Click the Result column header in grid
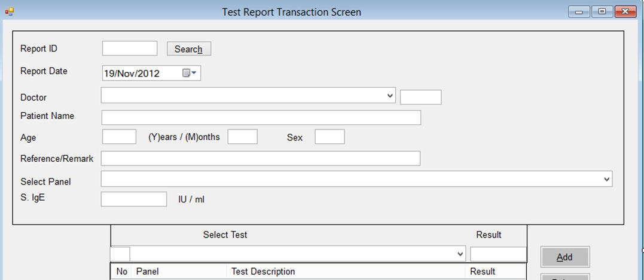The width and height of the screenshot is (644, 280). pyautogui.click(x=495, y=272)
